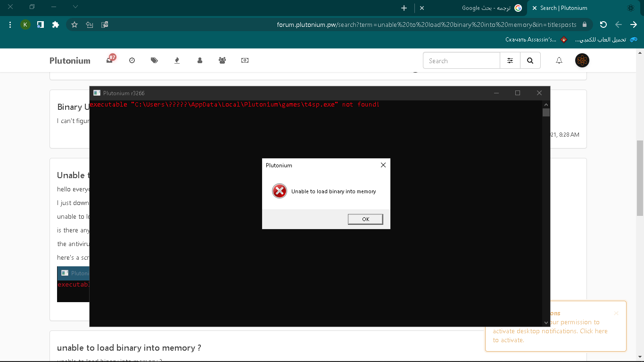This screenshot has width=644, height=362.
Task: Click the forum Search input field
Action: coord(461,61)
